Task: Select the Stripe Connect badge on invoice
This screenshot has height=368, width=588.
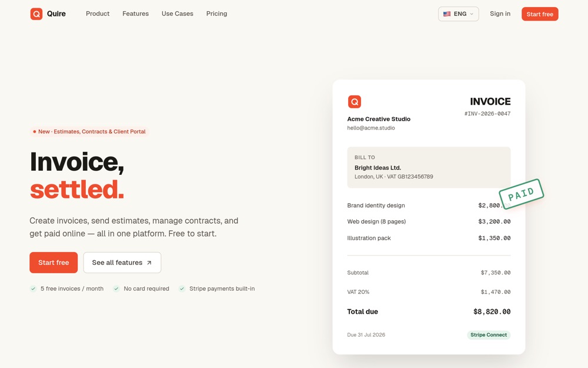Action: coord(489,335)
